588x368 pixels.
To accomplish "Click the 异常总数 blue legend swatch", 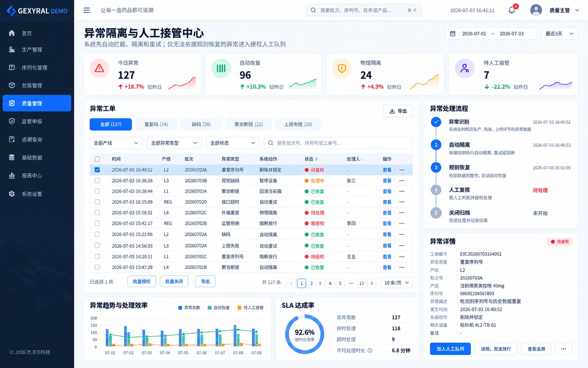I will [x=180, y=307].
